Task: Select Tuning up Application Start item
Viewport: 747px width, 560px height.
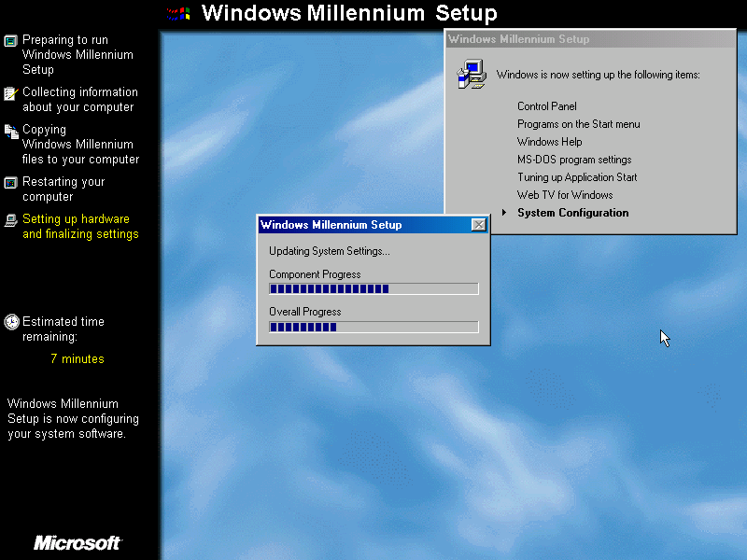Action: click(x=577, y=177)
